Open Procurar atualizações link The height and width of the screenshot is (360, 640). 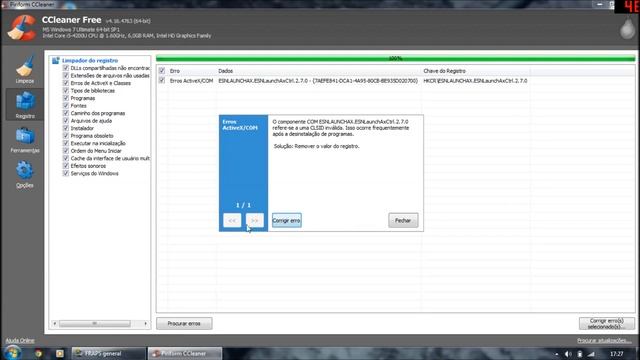(x=604, y=340)
